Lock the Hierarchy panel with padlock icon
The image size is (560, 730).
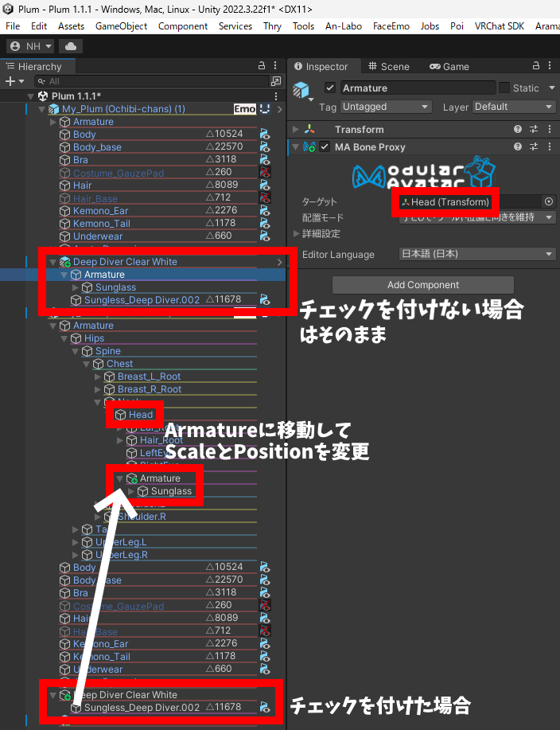click(x=262, y=65)
